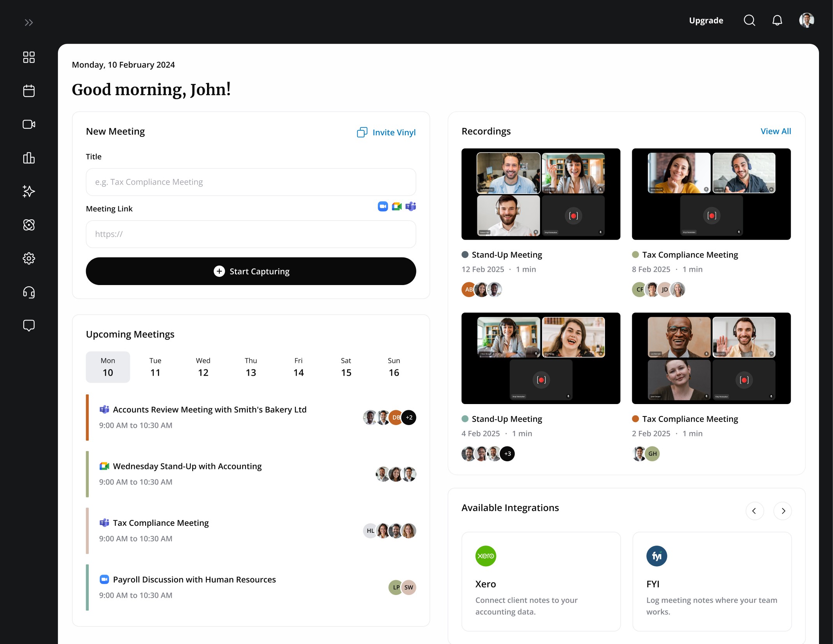This screenshot has width=833, height=644.
Task: Click the notification bell icon
Action: pos(777,20)
